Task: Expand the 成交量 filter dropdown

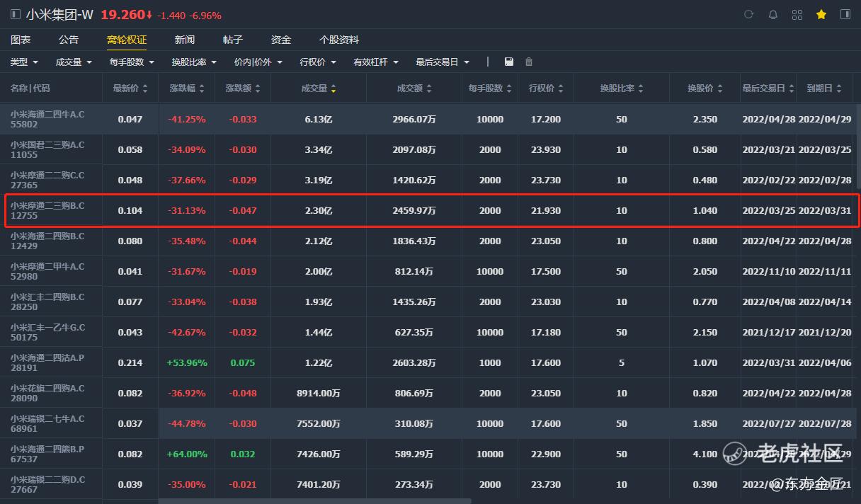Action: pyautogui.click(x=74, y=62)
